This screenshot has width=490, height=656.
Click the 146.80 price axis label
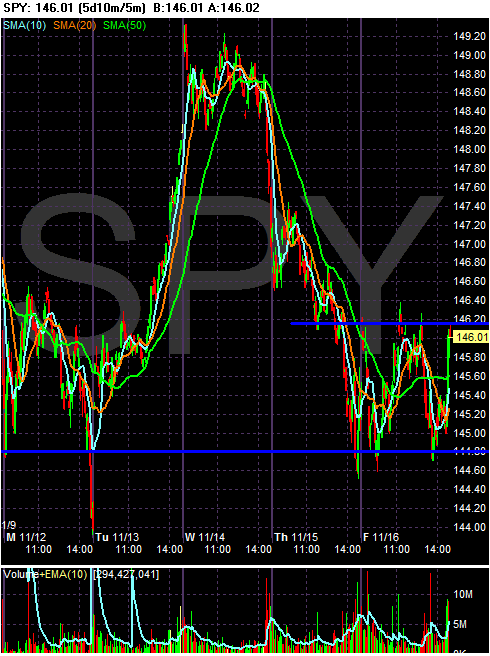coord(469,263)
